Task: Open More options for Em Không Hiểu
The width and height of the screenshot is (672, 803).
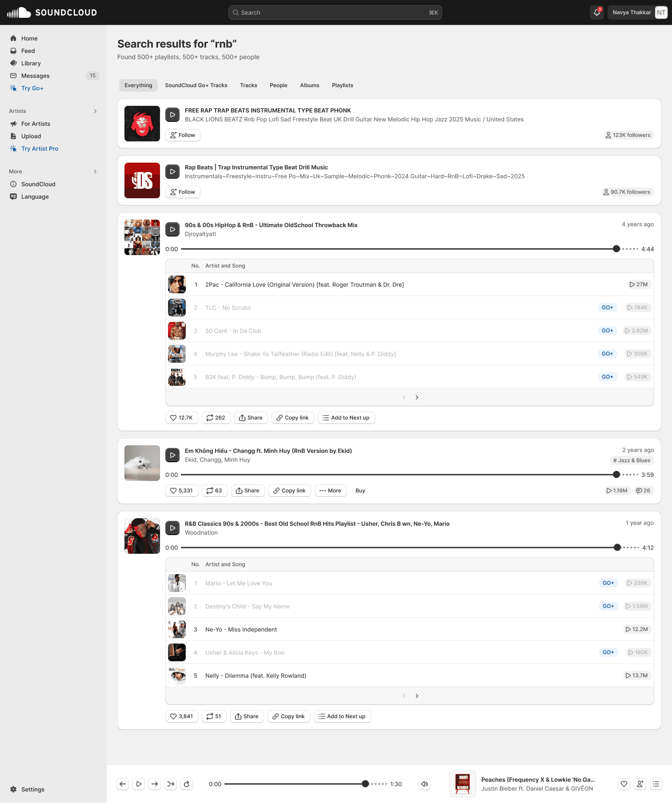Action: (x=331, y=491)
